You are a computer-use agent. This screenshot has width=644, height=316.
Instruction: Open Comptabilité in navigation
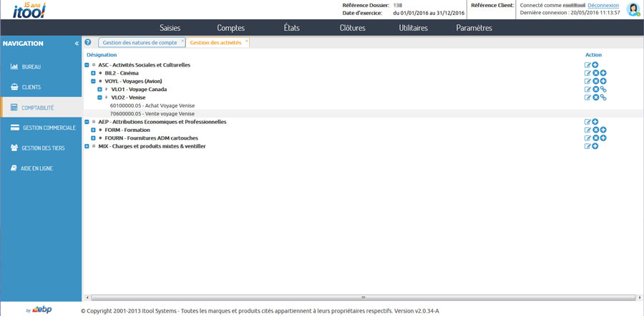[x=41, y=107]
